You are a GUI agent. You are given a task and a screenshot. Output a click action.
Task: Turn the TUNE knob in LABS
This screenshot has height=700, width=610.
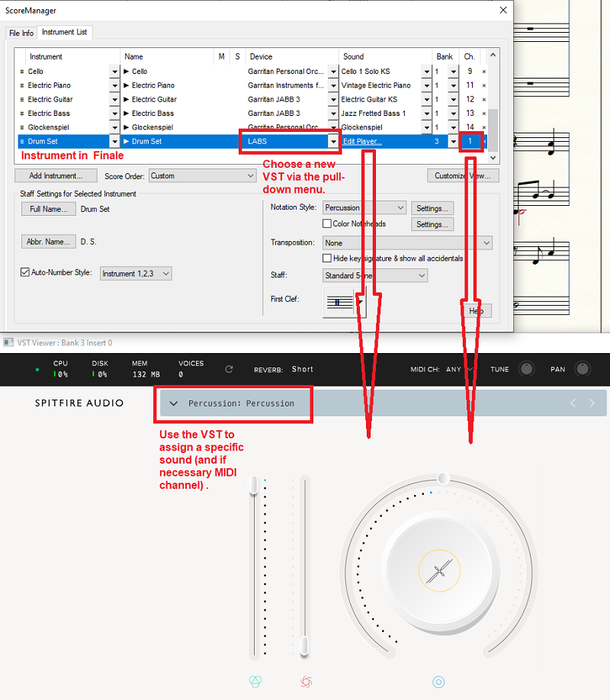[x=526, y=369]
